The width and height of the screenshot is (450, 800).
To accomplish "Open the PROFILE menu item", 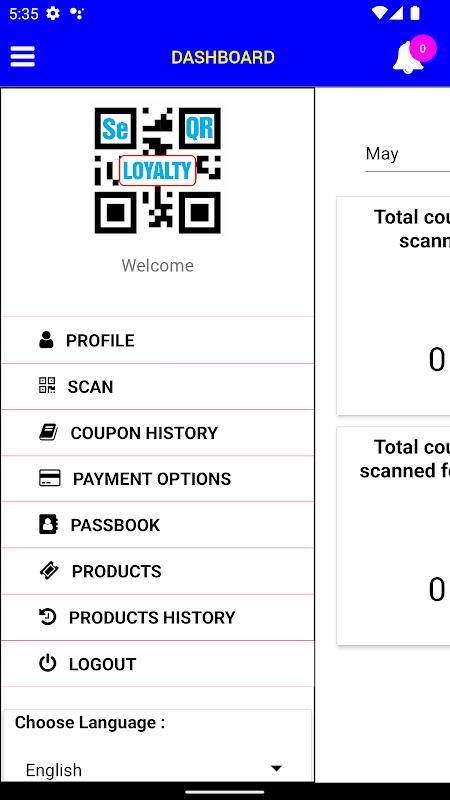I will (x=157, y=340).
